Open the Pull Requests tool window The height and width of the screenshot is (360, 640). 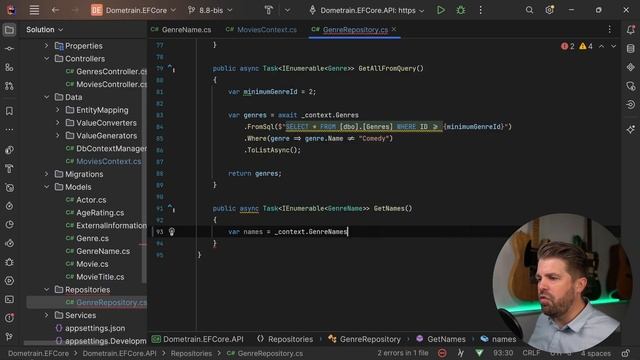[9, 86]
